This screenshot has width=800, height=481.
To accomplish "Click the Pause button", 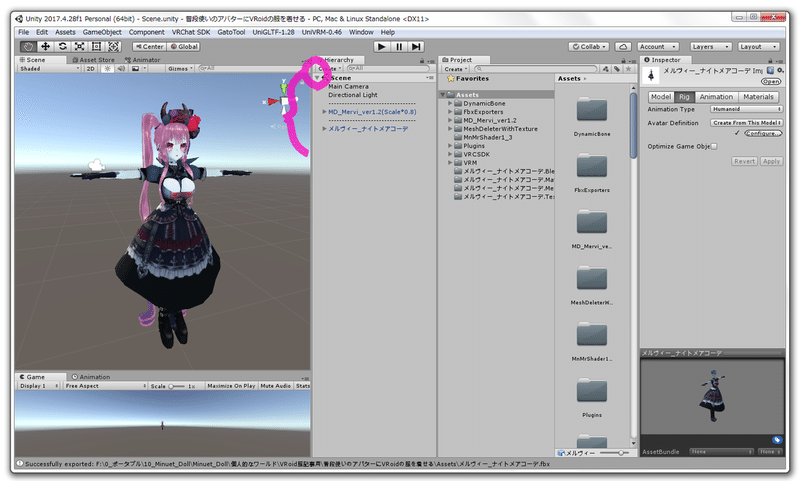I will tap(398, 46).
